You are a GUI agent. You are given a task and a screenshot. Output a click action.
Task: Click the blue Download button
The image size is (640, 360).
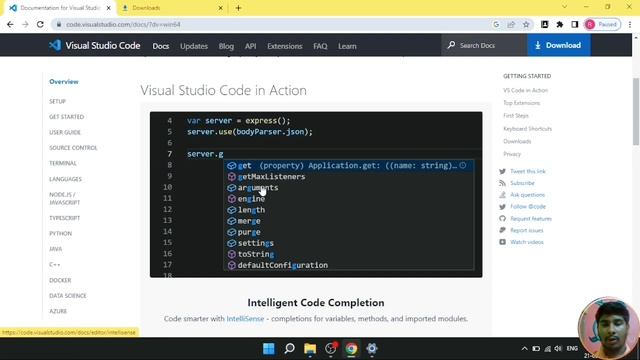coord(558,45)
